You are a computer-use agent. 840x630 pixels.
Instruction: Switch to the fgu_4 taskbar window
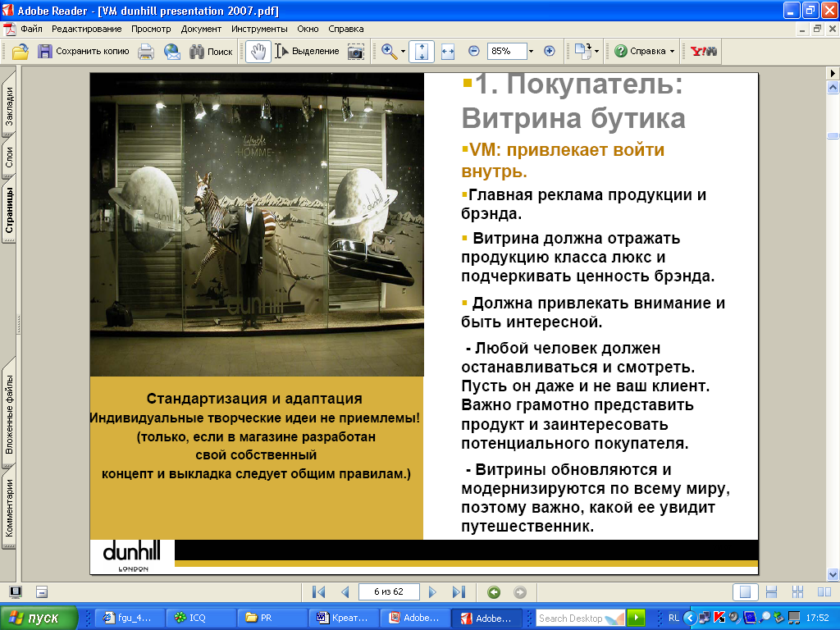pyautogui.click(x=129, y=618)
